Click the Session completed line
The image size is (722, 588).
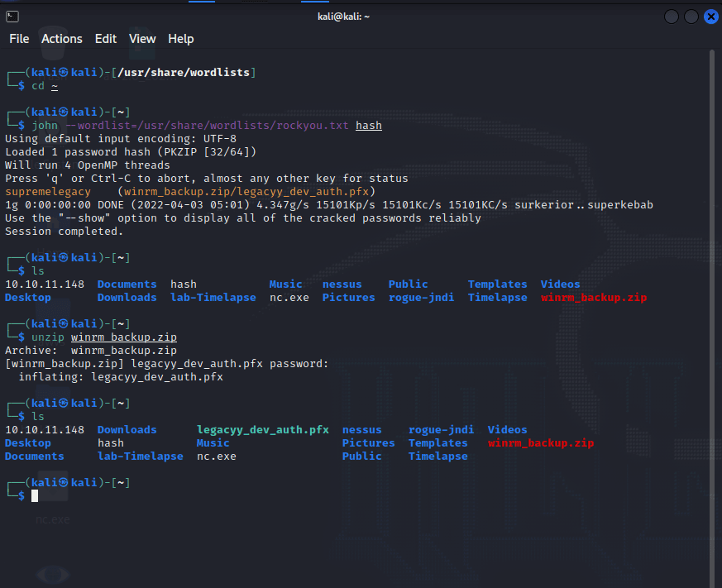point(64,232)
